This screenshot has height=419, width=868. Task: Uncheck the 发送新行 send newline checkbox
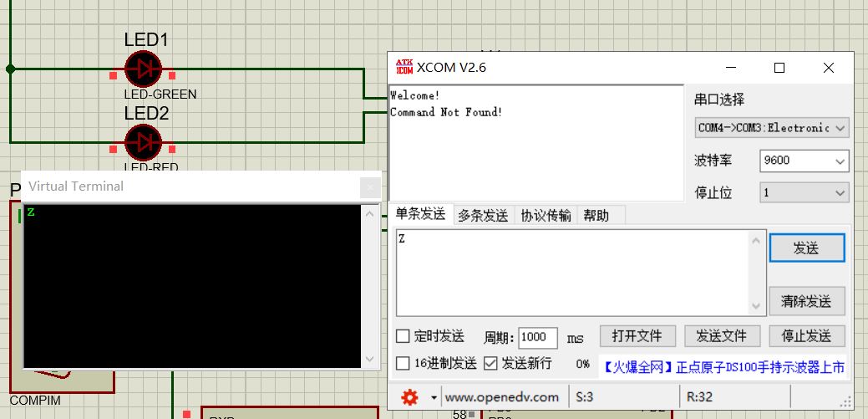coord(490,364)
